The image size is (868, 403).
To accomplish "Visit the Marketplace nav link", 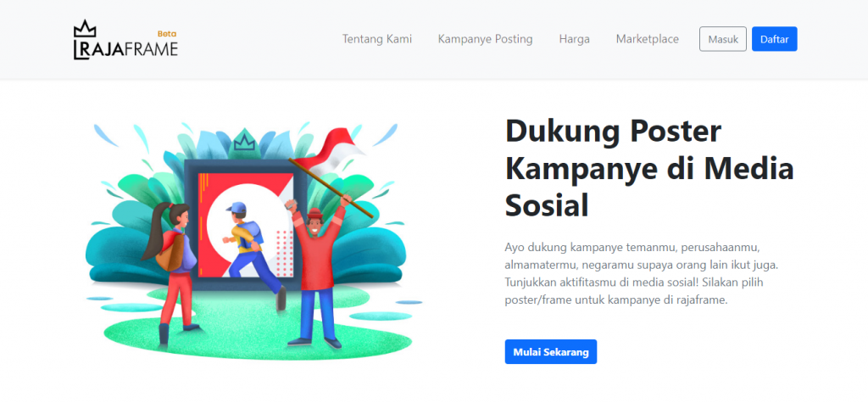I will pyautogui.click(x=647, y=39).
